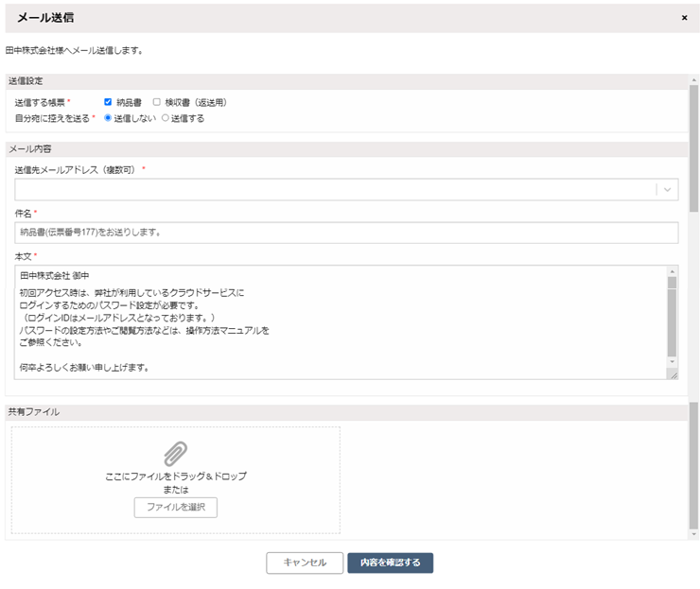
Task: Click the キャンセル button
Action: coord(305,563)
